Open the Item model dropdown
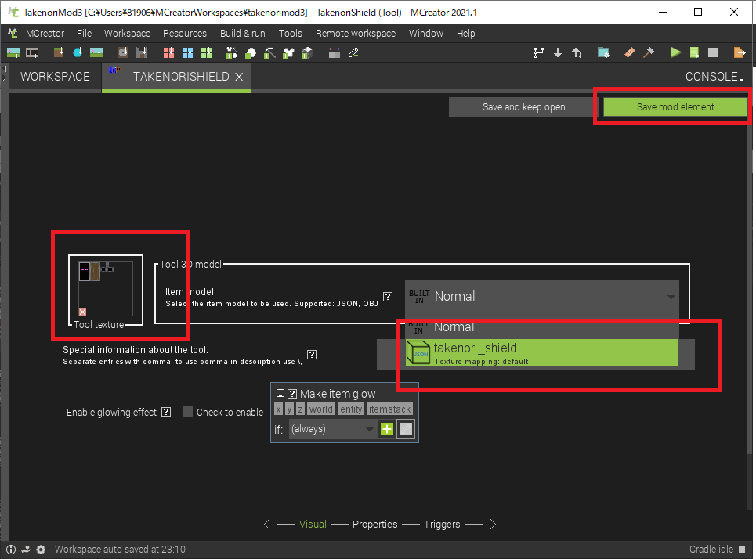The image size is (756, 559). coord(541,296)
